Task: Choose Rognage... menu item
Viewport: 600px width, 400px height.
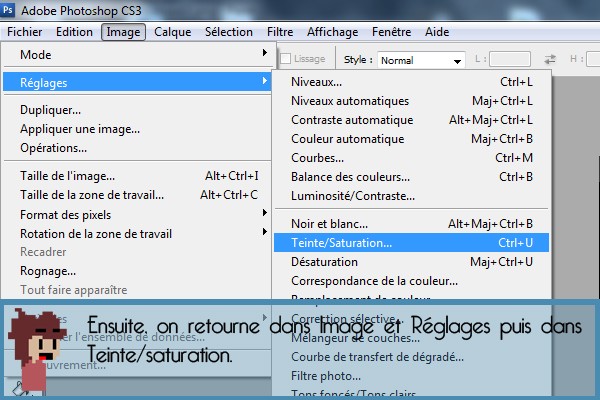Action: (137, 271)
